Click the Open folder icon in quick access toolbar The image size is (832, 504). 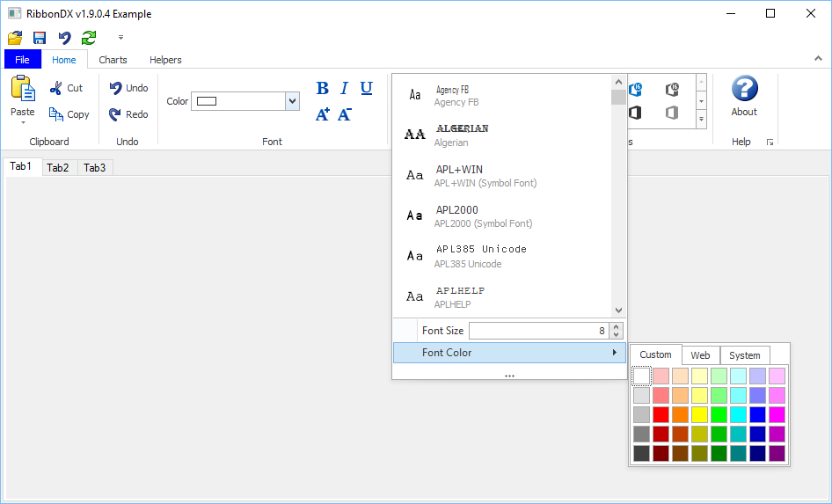point(15,38)
